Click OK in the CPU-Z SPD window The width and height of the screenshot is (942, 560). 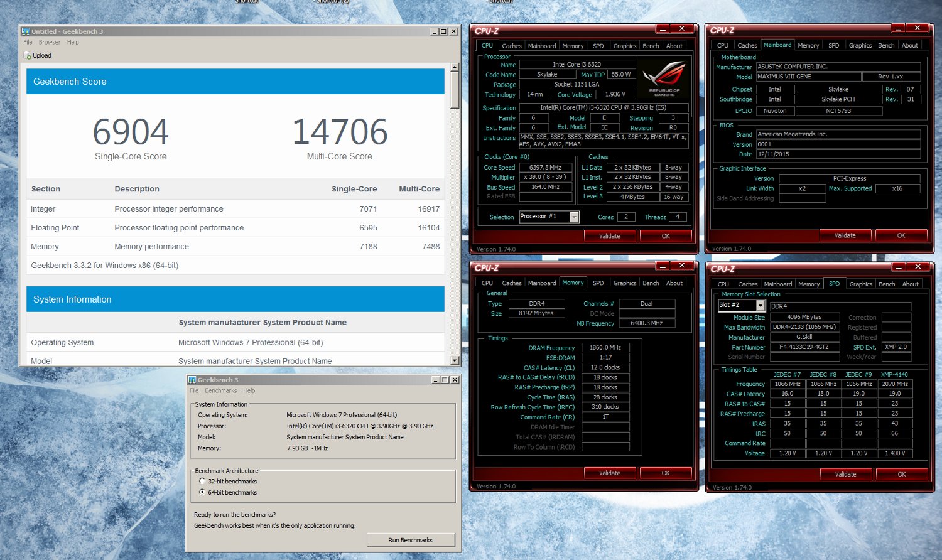pos(902,474)
